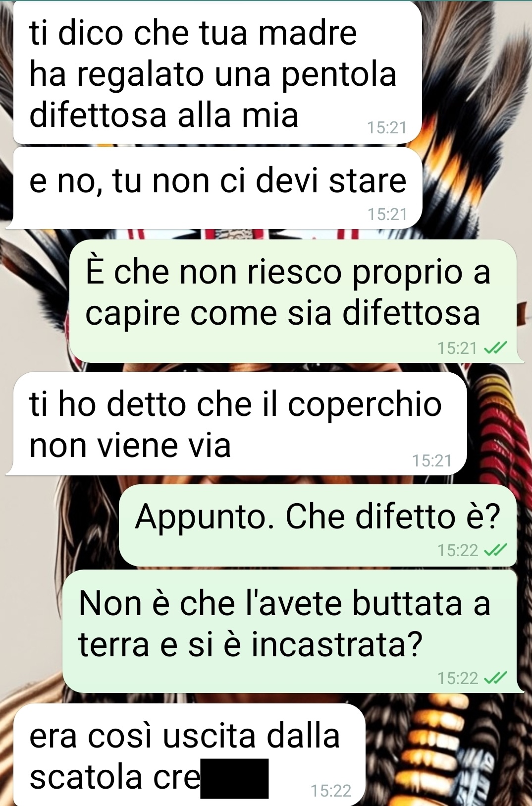Tap the 15:22 timestamp on the scatola message
This screenshot has height=806, width=532.
point(331,791)
